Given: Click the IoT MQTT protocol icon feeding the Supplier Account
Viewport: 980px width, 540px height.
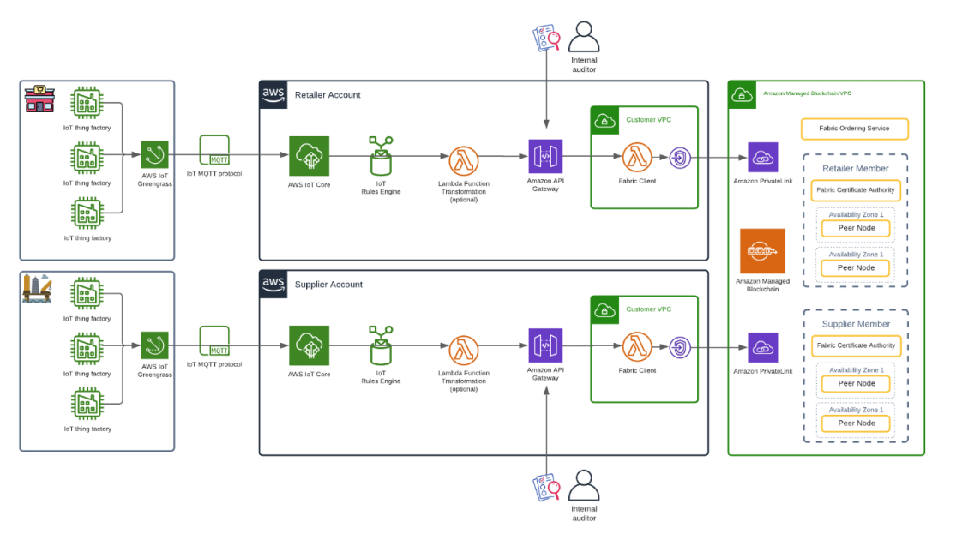Looking at the screenshot, I should coord(214,341).
